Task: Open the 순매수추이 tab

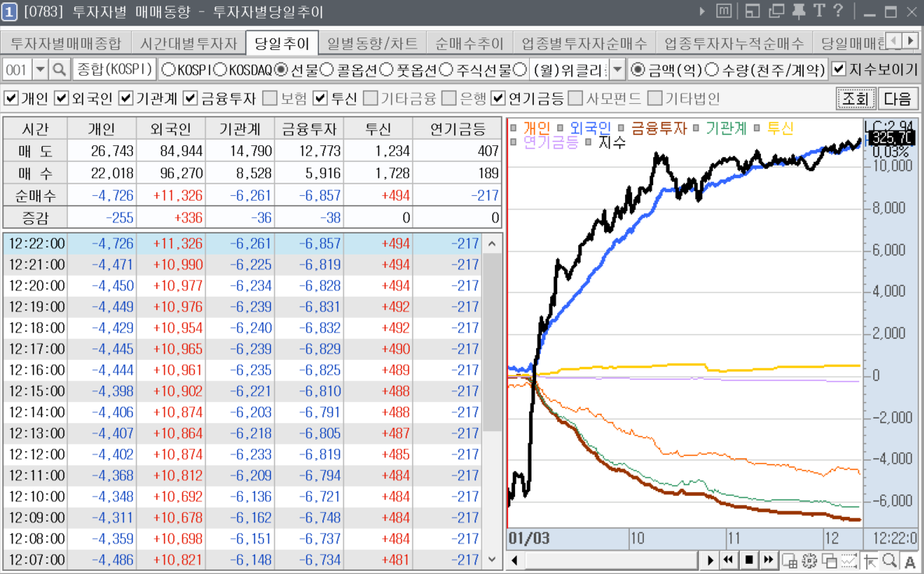Action: 470,43
